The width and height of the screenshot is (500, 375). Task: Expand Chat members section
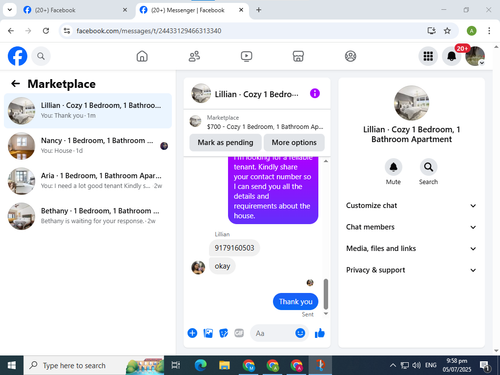coord(411,227)
